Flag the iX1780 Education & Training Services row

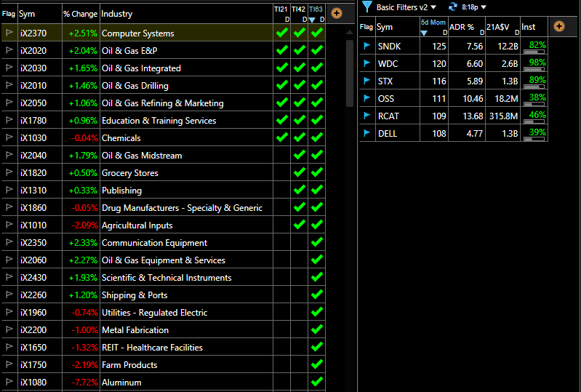pyautogui.click(x=9, y=120)
